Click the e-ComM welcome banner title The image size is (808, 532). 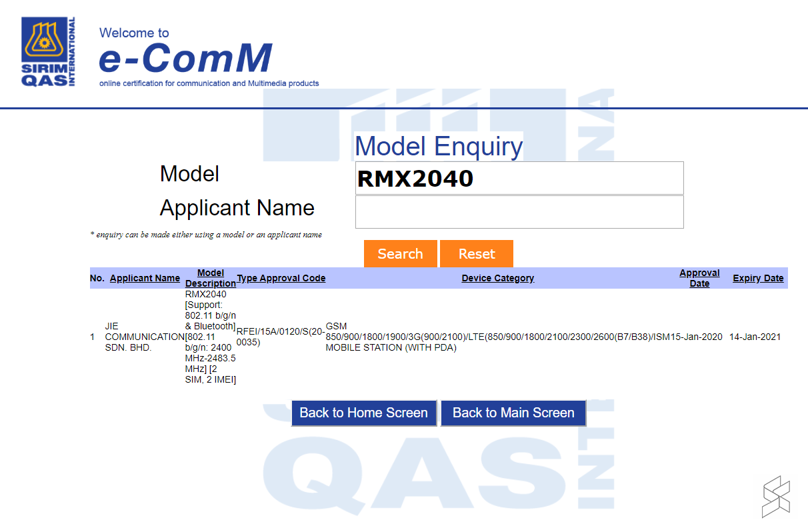pyautogui.click(x=185, y=58)
